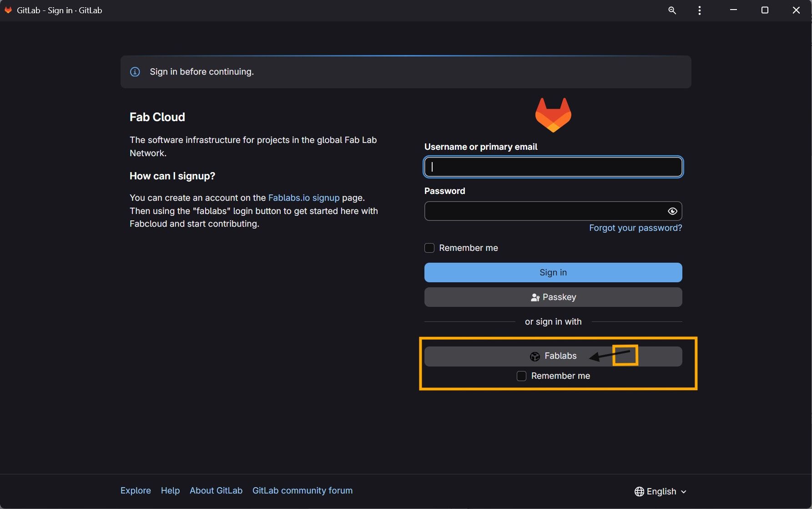Open the Forgot your password? link
812x509 pixels.
tap(635, 228)
